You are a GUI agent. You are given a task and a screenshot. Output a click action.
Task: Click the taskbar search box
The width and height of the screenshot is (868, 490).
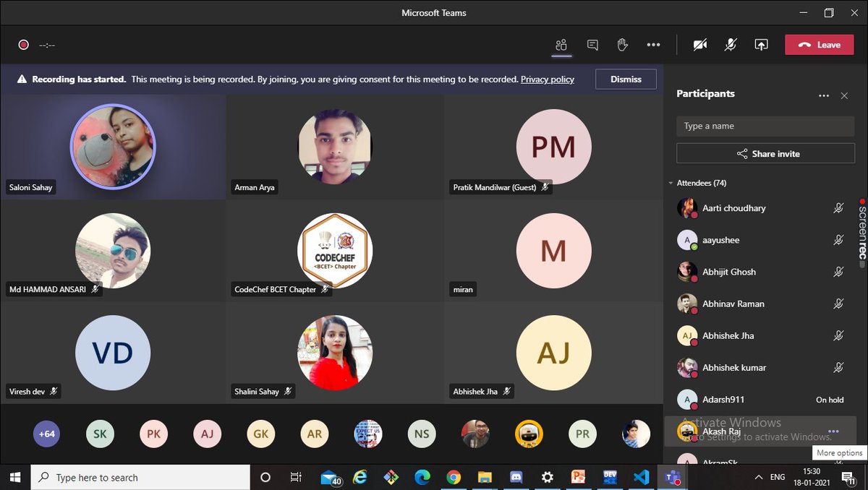click(x=141, y=477)
